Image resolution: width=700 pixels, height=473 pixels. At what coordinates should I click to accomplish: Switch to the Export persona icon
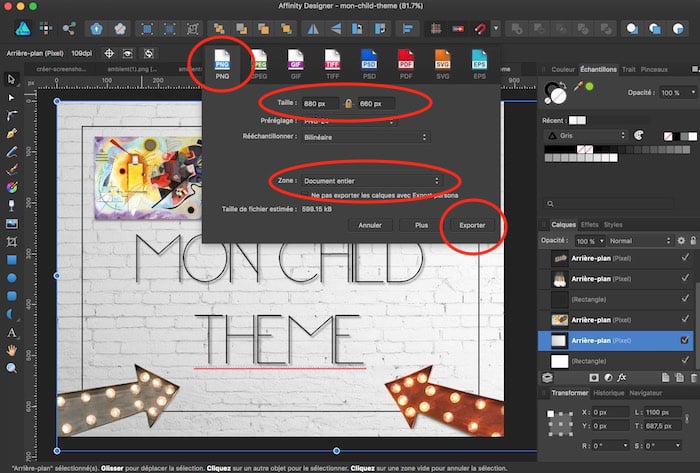click(x=69, y=29)
